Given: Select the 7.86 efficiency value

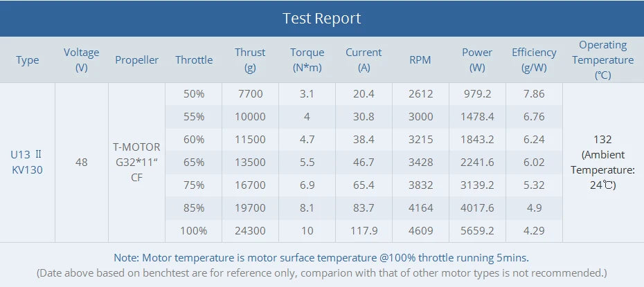Looking at the screenshot, I should (x=534, y=94).
